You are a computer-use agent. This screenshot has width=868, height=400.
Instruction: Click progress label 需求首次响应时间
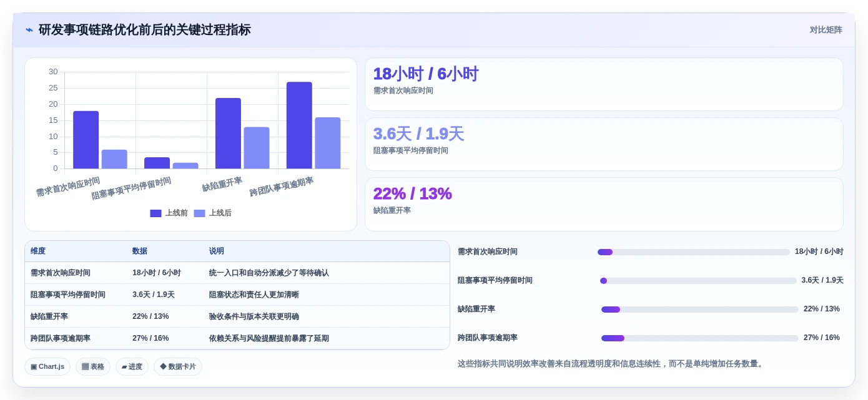488,252
